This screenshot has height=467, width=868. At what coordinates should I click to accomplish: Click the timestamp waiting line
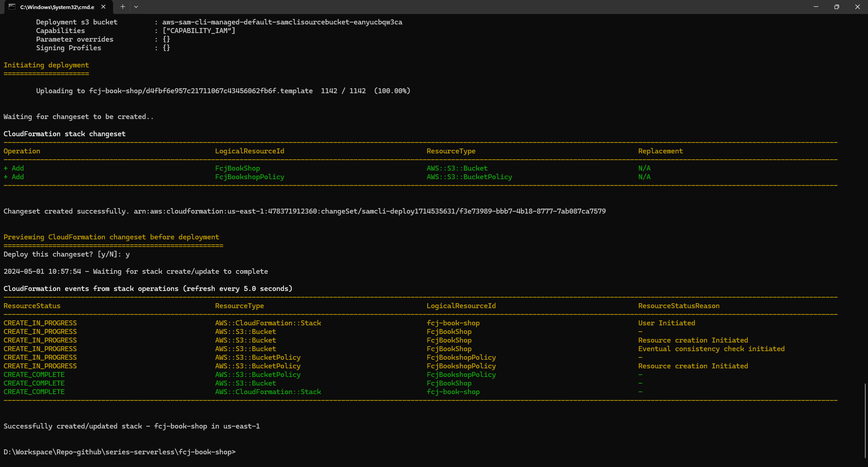pyautogui.click(x=136, y=272)
